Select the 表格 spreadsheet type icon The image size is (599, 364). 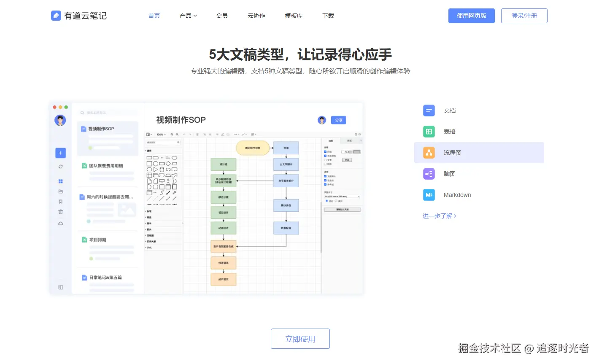click(429, 132)
